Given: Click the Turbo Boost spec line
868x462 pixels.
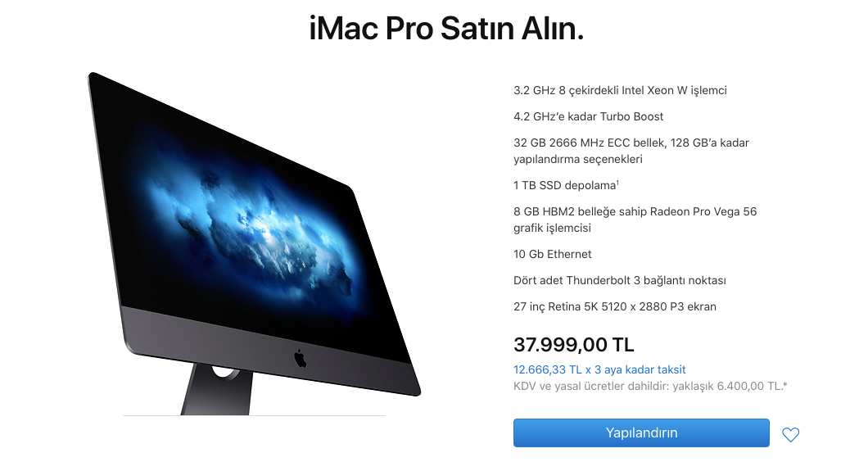Looking at the screenshot, I should (589, 116).
